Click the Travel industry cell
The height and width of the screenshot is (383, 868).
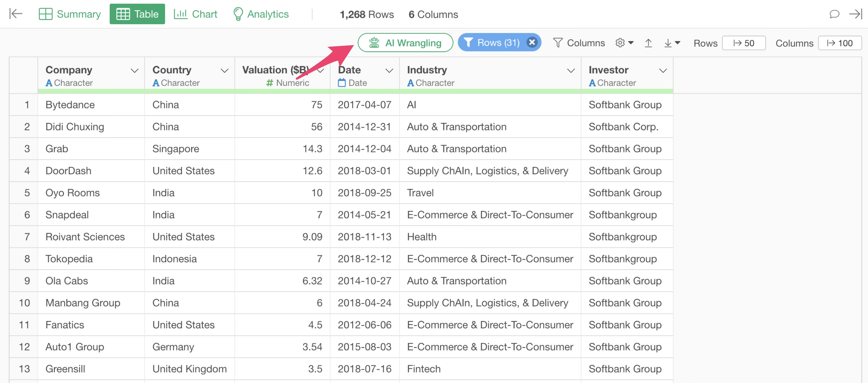click(490, 193)
